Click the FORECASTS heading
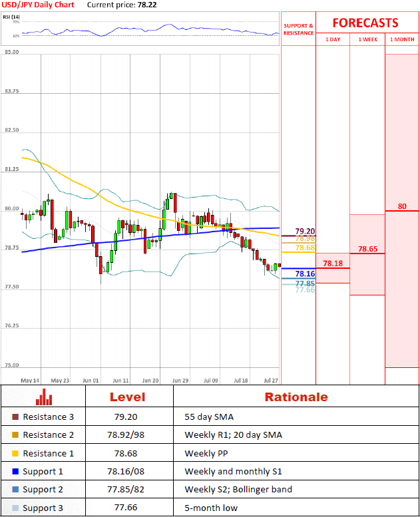The width and height of the screenshot is (420, 517). [365, 23]
